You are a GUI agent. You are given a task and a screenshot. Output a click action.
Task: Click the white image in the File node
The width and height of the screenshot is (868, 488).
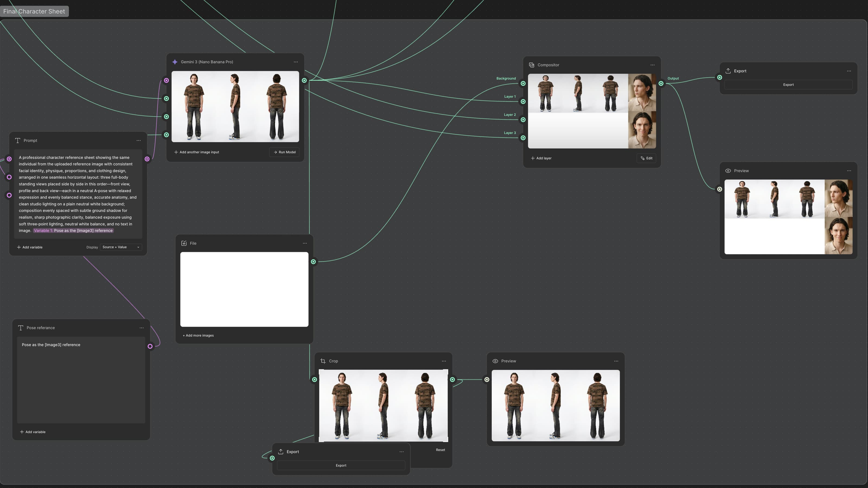click(x=244, y=289)
